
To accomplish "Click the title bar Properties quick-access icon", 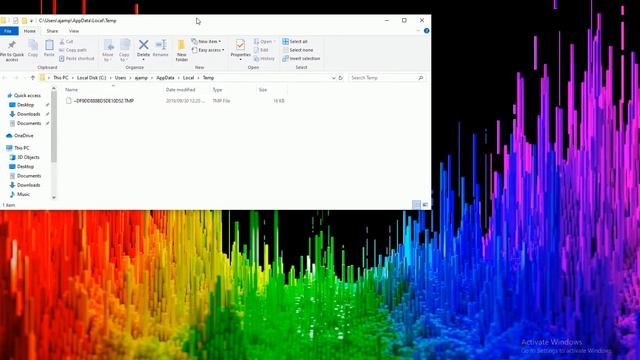I will [16, 20].
